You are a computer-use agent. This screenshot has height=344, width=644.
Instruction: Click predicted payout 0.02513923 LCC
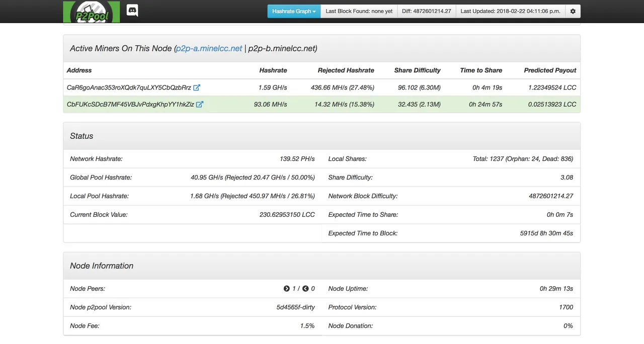(552, 105)
